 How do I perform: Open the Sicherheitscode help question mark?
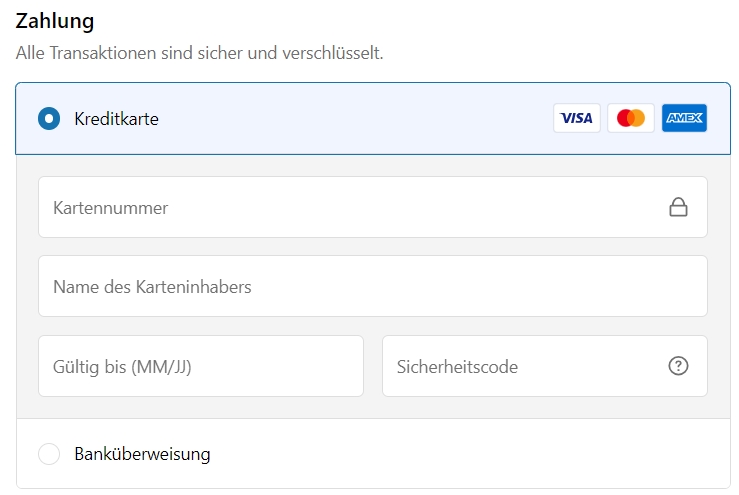pos(678,366)
